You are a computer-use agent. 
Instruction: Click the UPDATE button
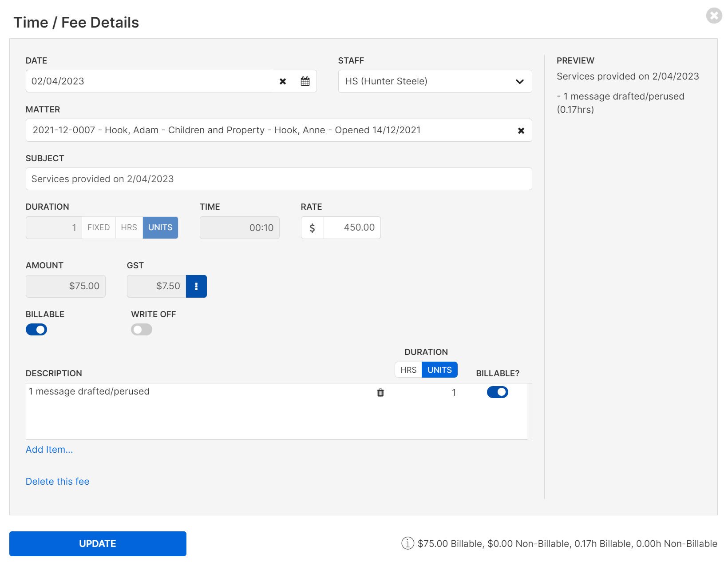[98, 544]
